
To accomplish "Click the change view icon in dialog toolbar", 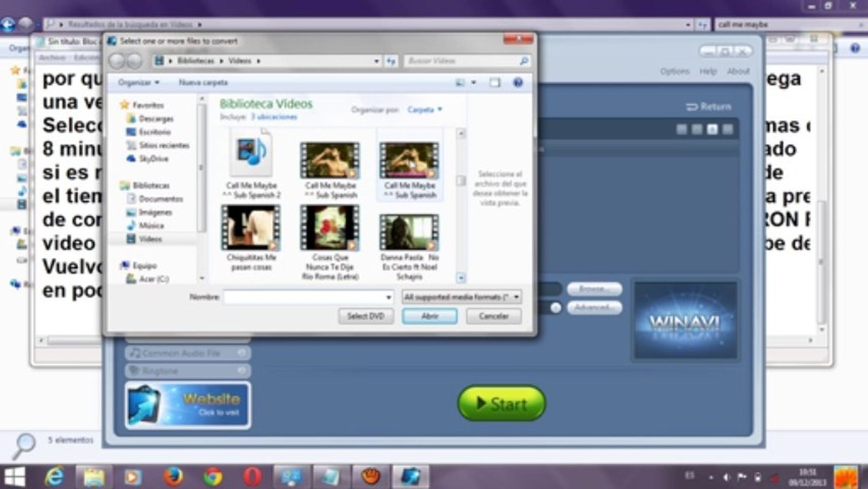I will pos(461,82).
